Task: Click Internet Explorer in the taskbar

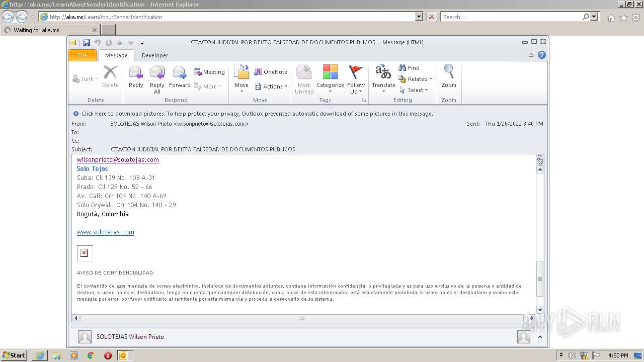Action: (x=40, y=355)
